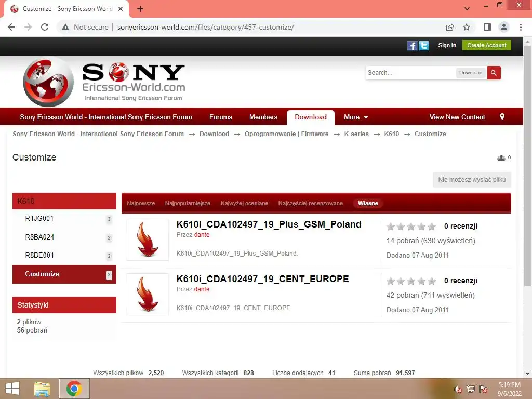Click the network tray icon
This screenshot has height=399, width=532.
pos(471,389)
